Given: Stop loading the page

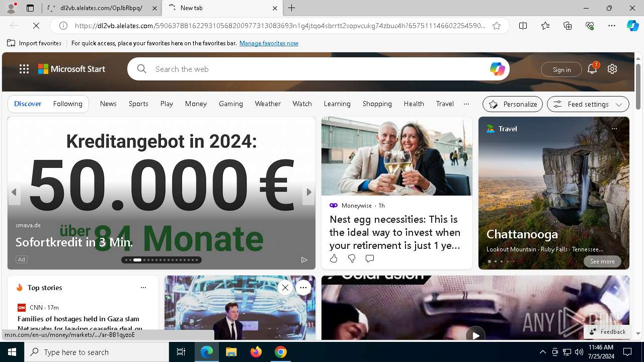Looking at the screenshot, I should 37,26.
